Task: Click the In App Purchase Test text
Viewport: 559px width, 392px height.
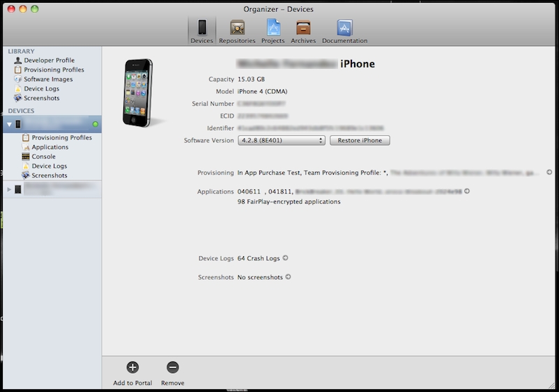Action: [x=269, y=173]
